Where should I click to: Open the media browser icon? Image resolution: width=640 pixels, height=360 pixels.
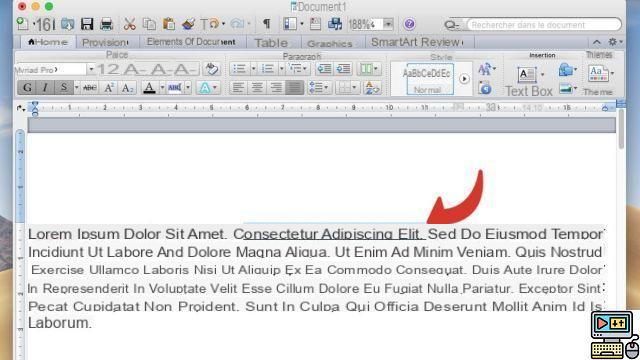(335, 24)
